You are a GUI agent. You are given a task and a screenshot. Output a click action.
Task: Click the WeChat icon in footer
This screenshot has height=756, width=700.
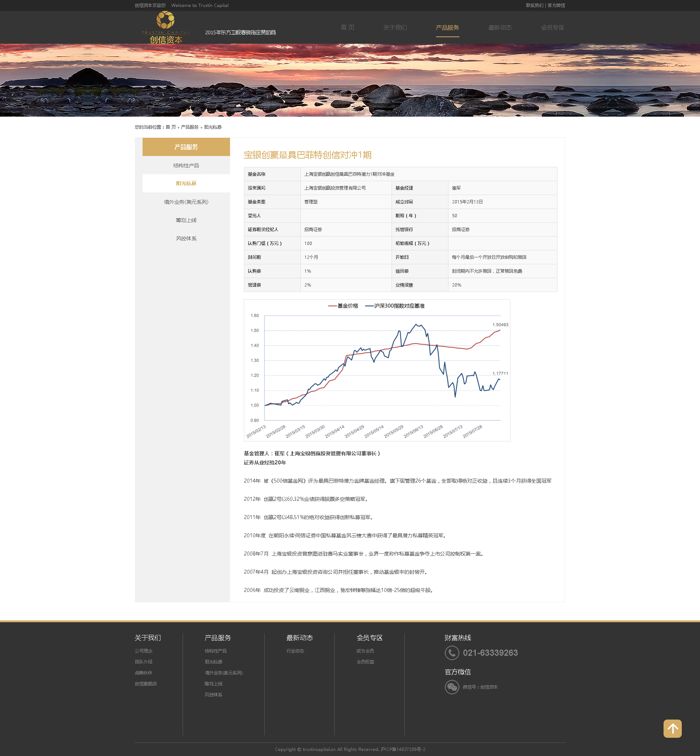(451, 687)
